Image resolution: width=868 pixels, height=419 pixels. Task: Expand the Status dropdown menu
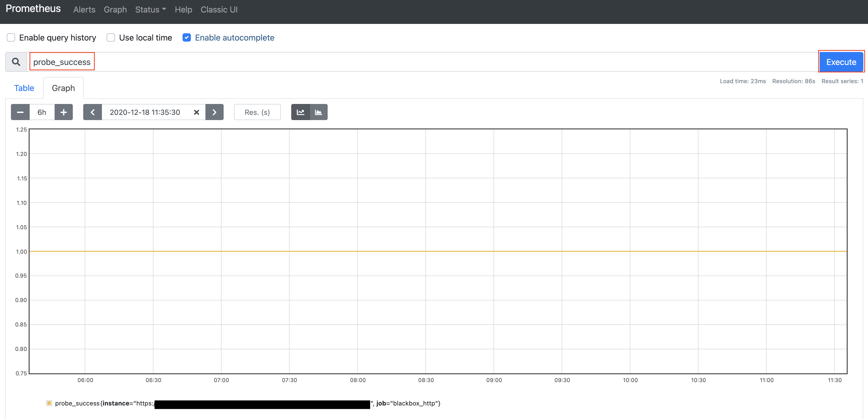151,9
